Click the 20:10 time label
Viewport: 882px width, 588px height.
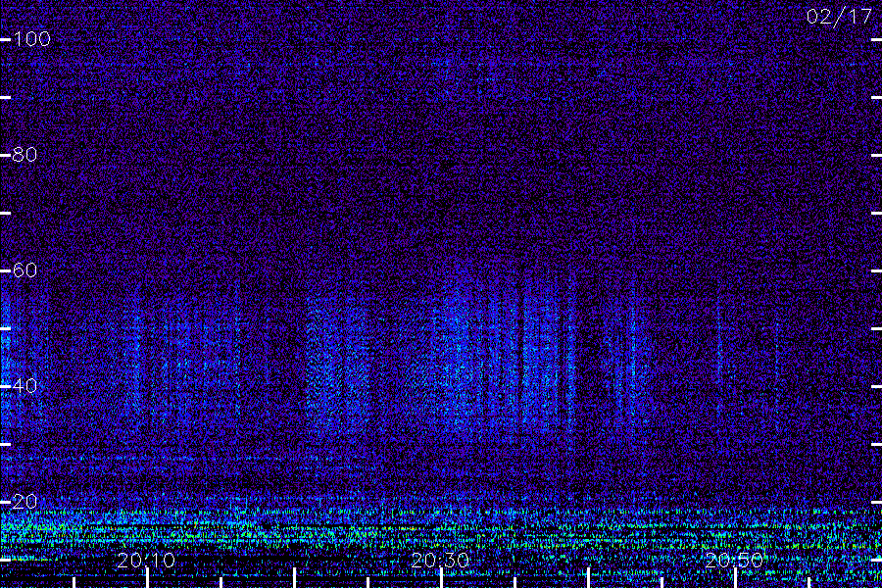[x=146, y=560]
